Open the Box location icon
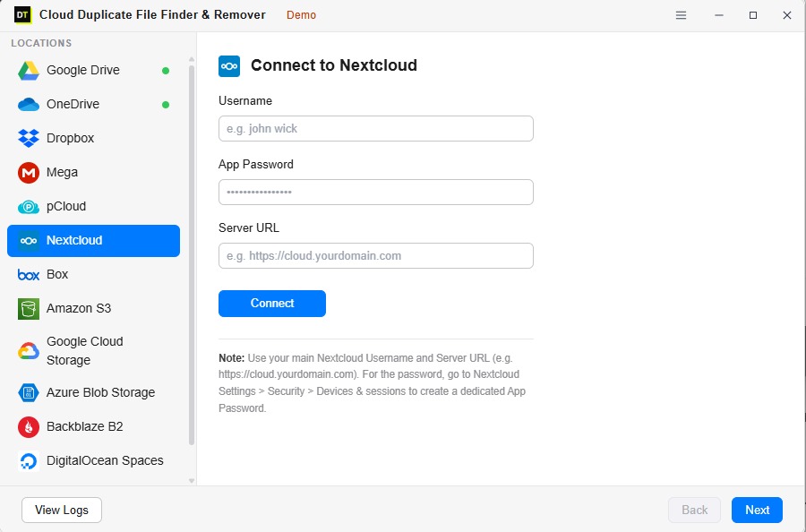 [29, 275]
